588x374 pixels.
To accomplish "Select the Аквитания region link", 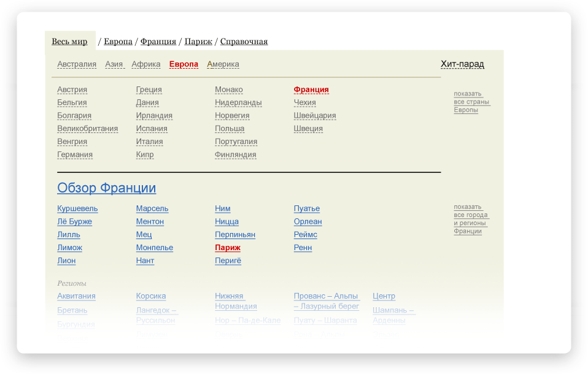I will click(x=76, y=296).
